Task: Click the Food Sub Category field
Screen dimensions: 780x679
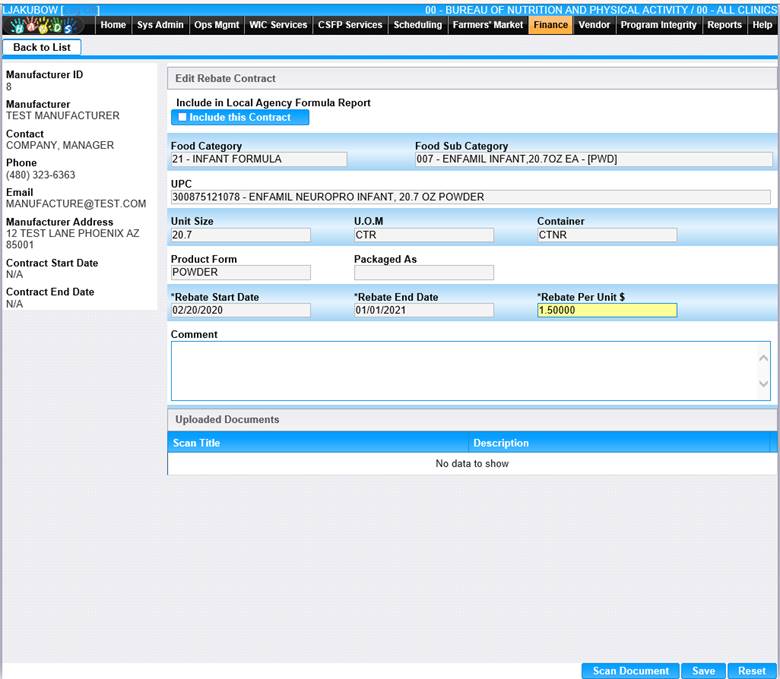Action: tap(593, 159)
